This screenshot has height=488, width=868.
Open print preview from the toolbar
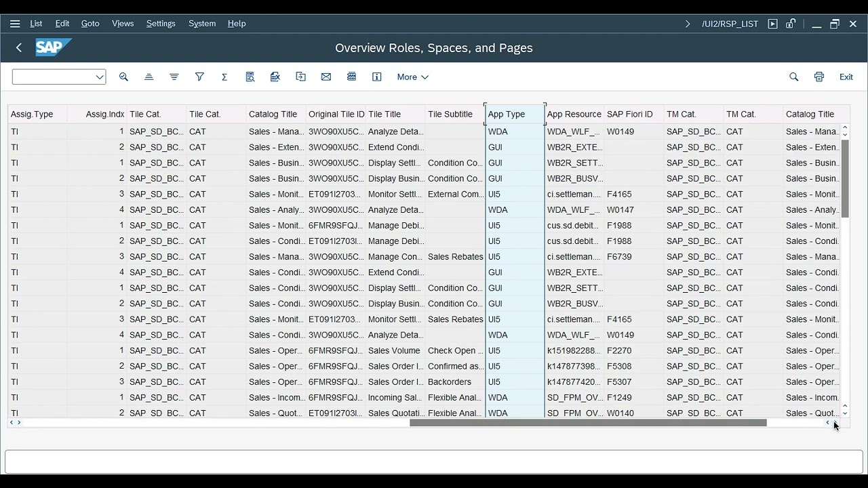pyautogui.click(x=250, y=77)
